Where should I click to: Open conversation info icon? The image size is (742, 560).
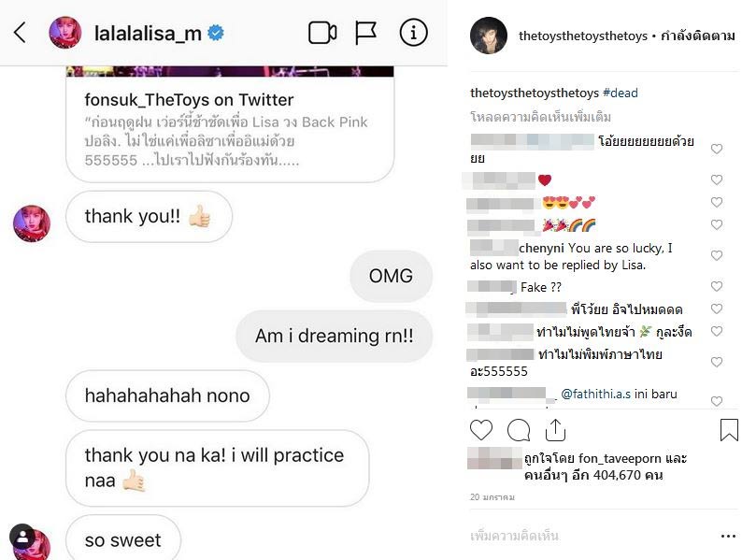413,33
